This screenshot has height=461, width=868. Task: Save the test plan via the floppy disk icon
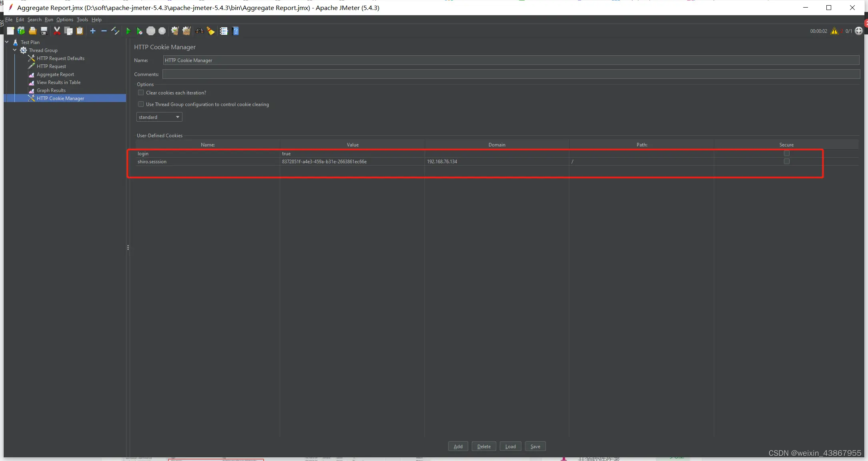(x=44, y=31)
